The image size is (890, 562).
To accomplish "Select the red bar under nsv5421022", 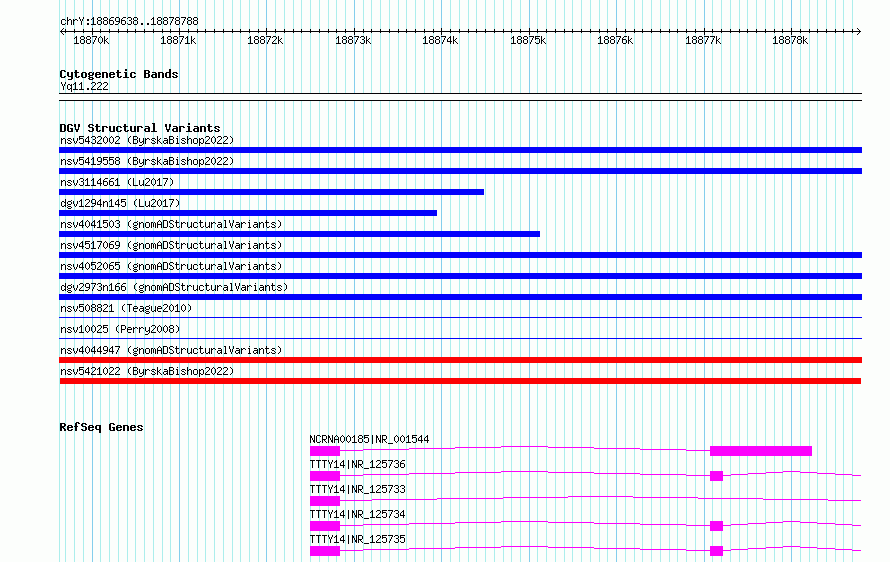I will [460, 381].
